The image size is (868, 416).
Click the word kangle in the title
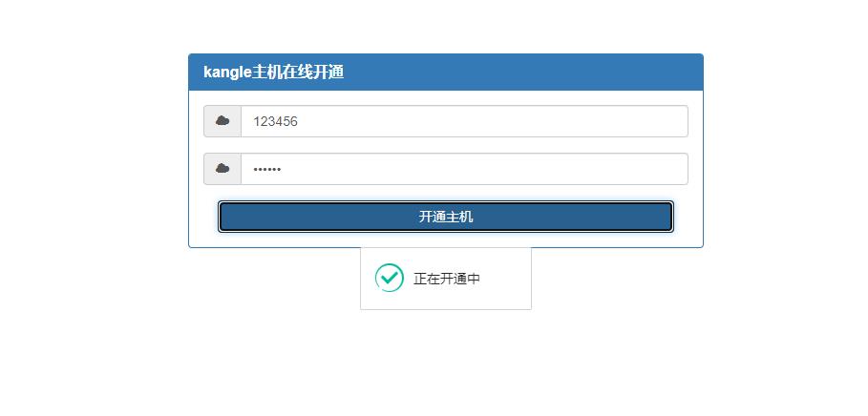point(227,73)
